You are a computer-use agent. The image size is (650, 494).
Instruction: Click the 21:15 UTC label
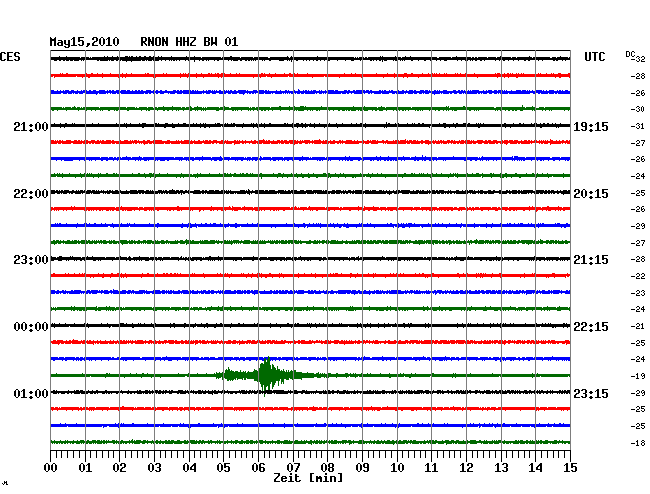click(591, 260)
